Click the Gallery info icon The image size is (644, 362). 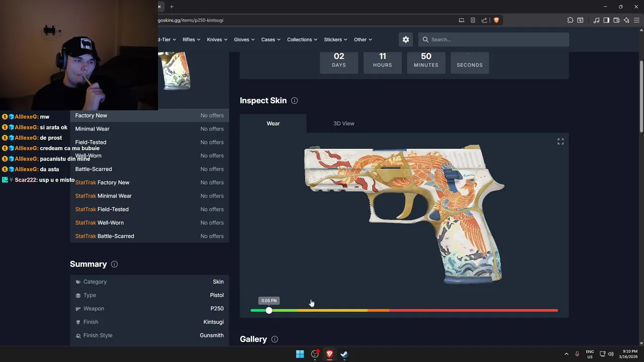pos(275,339)
